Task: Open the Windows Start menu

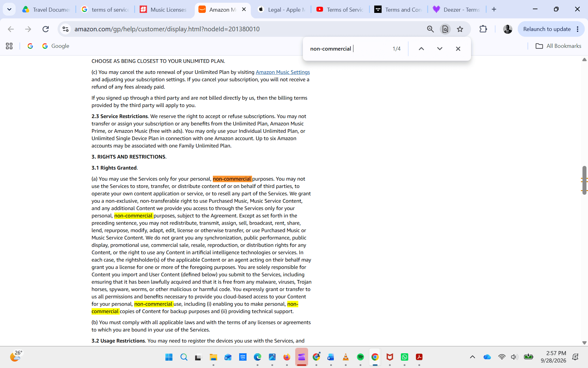Action: pos(169,357)
